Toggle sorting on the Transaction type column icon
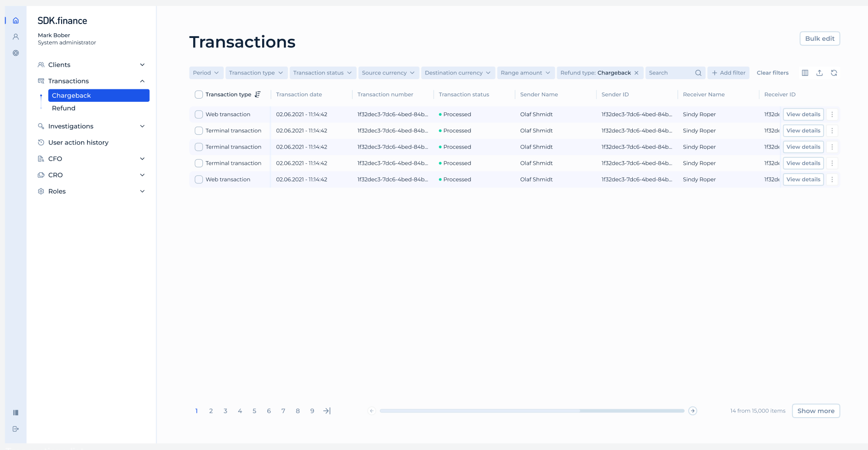This screenshot has height=450, width=868. click(258, 94)
